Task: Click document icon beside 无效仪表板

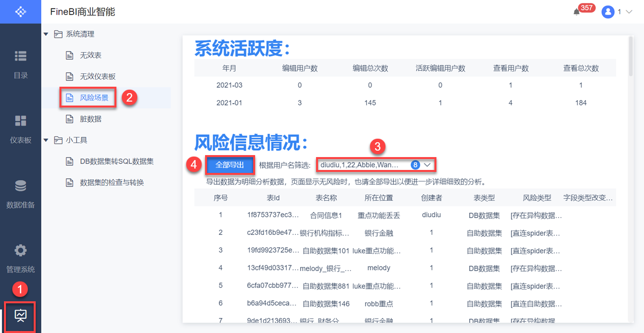Action: 70,77
